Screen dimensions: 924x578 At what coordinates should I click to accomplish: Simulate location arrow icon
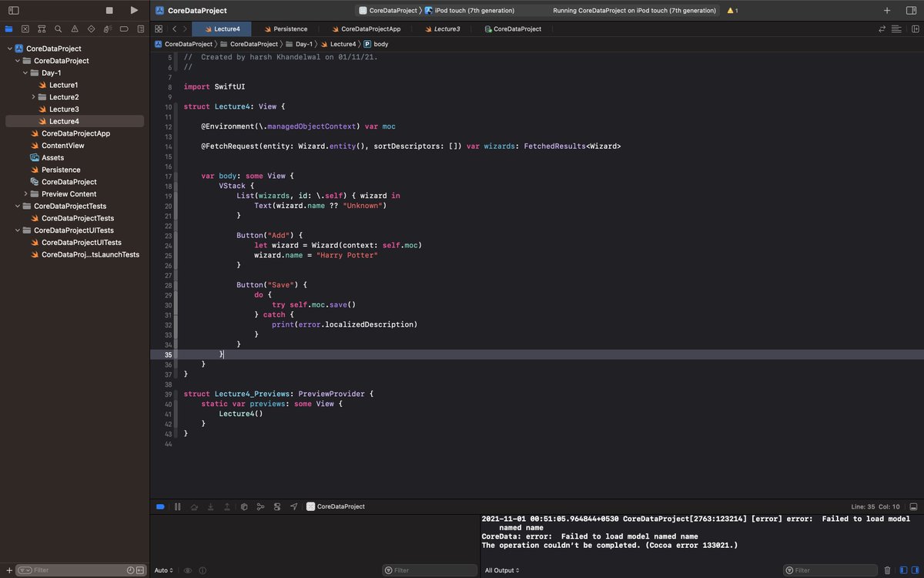tap(294, 506)
